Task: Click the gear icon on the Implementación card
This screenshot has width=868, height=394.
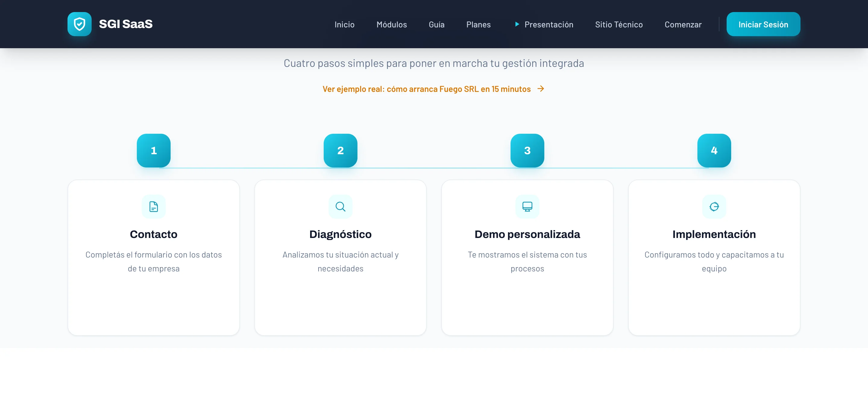Action: tap(714, 206)
